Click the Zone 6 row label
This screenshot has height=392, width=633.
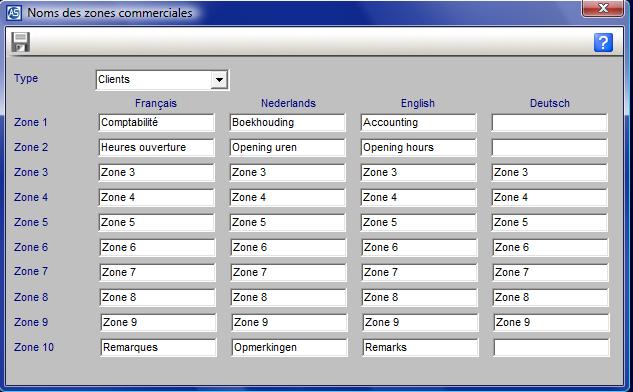tap(31, 247)
